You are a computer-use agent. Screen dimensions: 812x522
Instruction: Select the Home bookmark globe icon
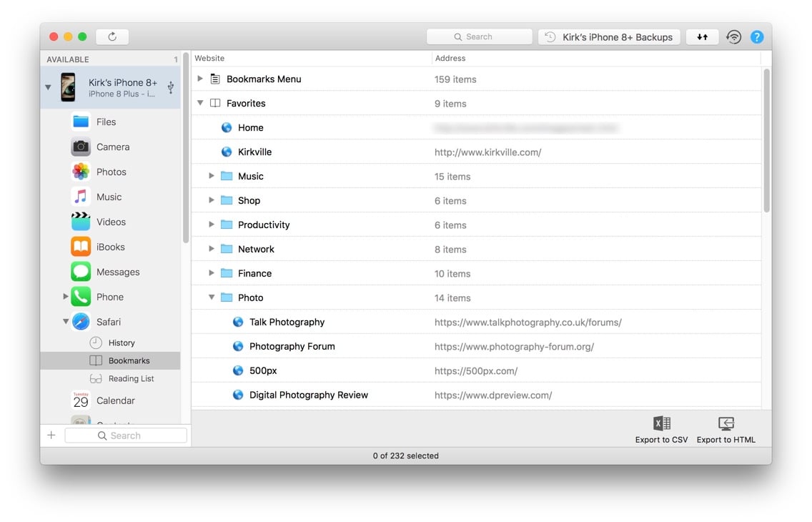click(227, 127)
